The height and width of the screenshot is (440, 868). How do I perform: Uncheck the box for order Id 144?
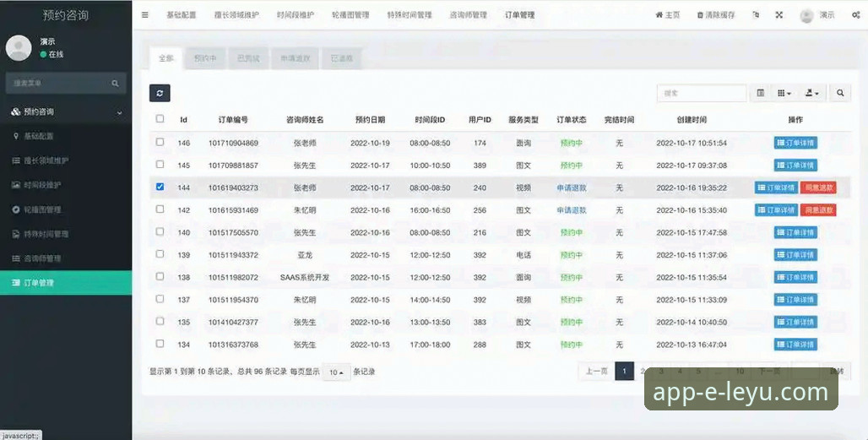(x=160, y=187)
